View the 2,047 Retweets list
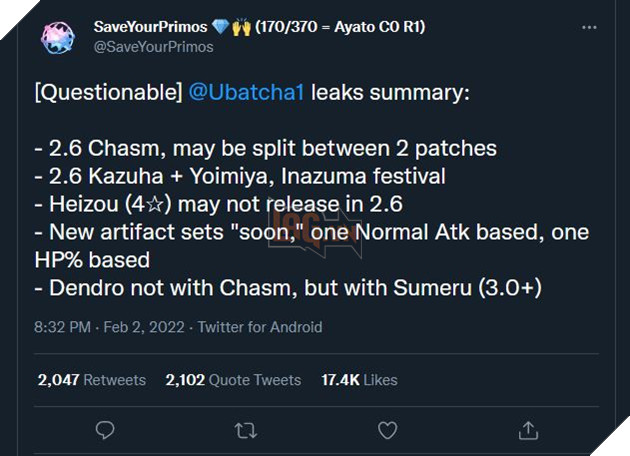This screenshot has height=456, width=630. pyautogui.click(x=92, y=380)
